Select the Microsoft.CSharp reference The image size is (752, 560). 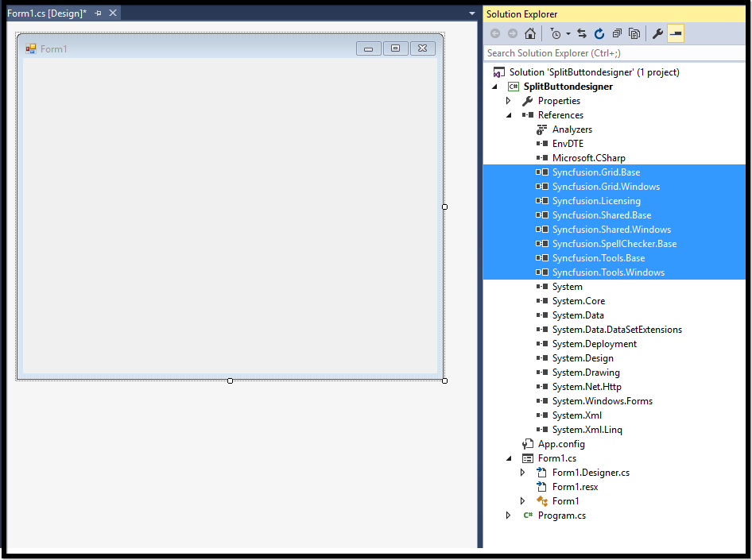click(588, 158)
